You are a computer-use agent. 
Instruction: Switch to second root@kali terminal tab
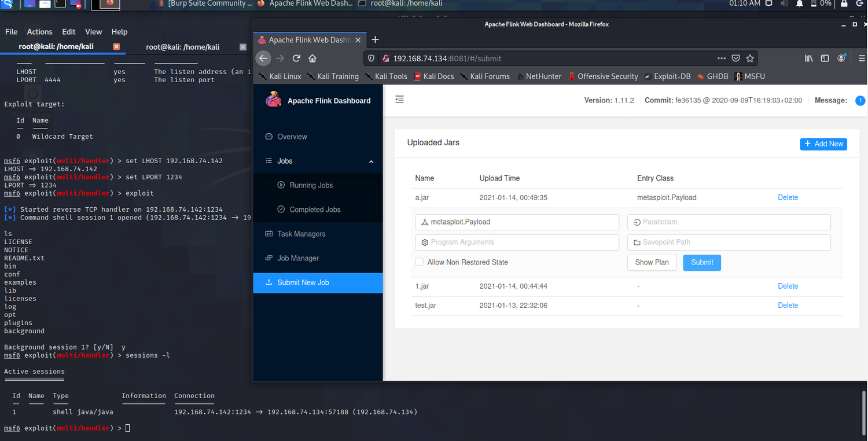point(183,47)
